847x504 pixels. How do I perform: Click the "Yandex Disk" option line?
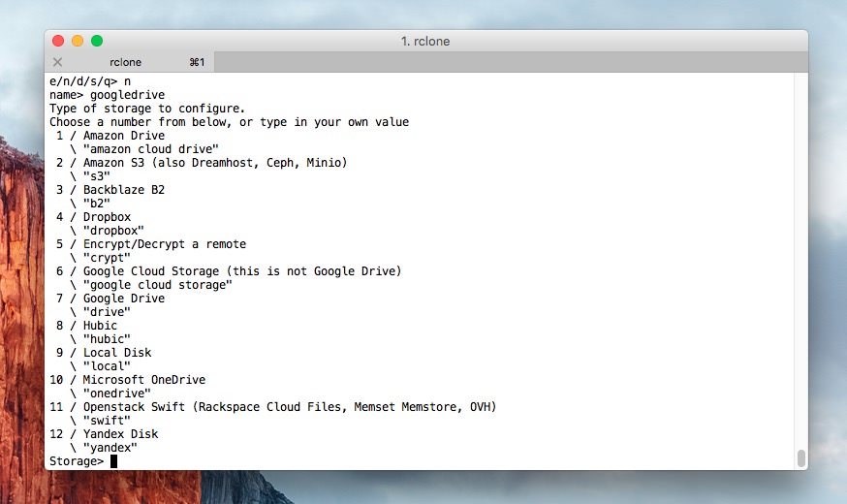pos(120,434)
